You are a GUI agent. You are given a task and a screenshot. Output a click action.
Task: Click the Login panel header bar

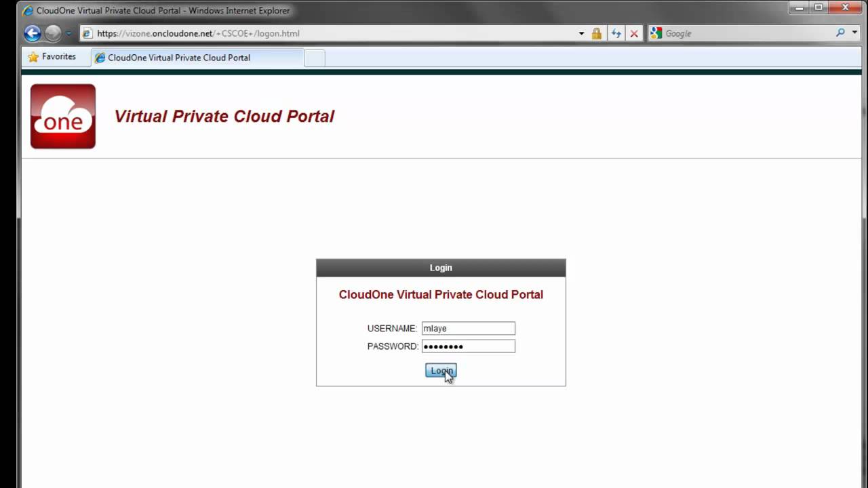441,268
